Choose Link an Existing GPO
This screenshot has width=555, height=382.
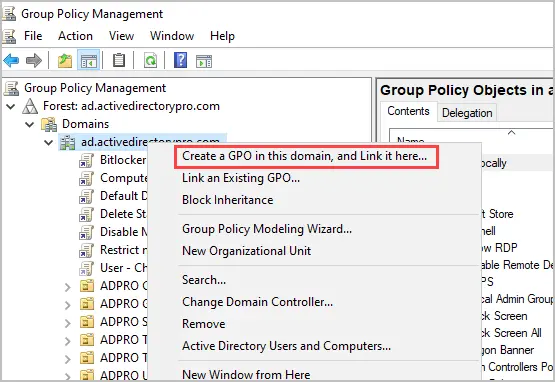tap(241, 178)
